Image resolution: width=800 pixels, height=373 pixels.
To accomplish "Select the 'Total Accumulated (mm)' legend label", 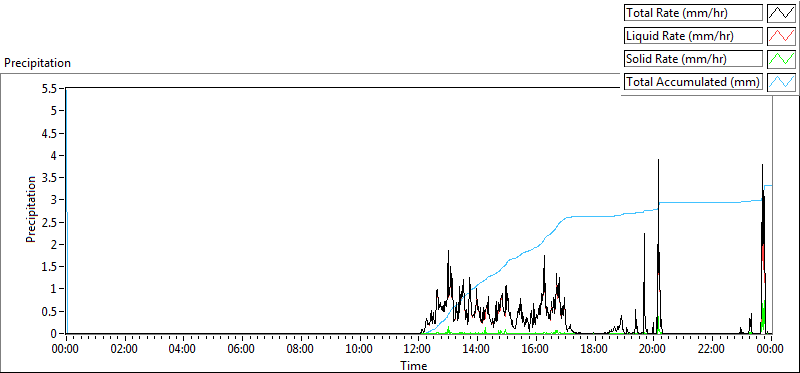I will click(693, 82).
